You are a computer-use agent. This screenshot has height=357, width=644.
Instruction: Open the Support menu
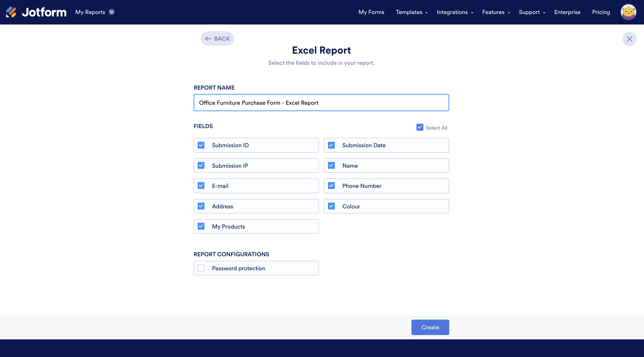click(x=532, y=12)
